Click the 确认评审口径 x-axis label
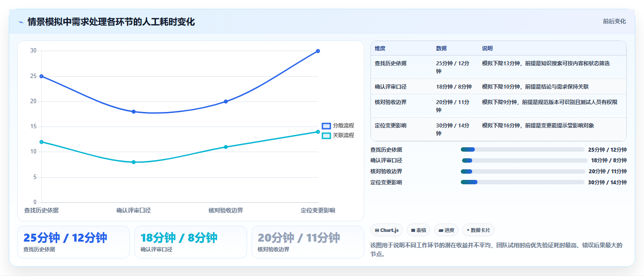Screen dimensions: 644x276 133,211
